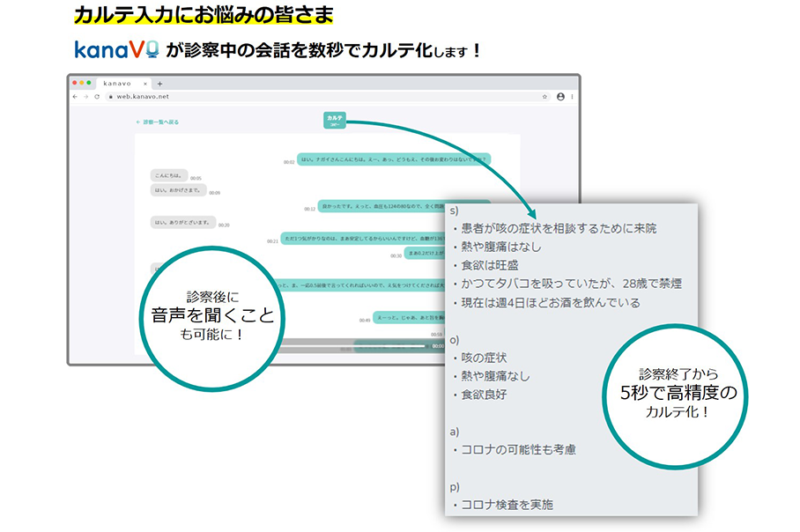
Task: Click the カルテ copy button
Action: [335, 120]
